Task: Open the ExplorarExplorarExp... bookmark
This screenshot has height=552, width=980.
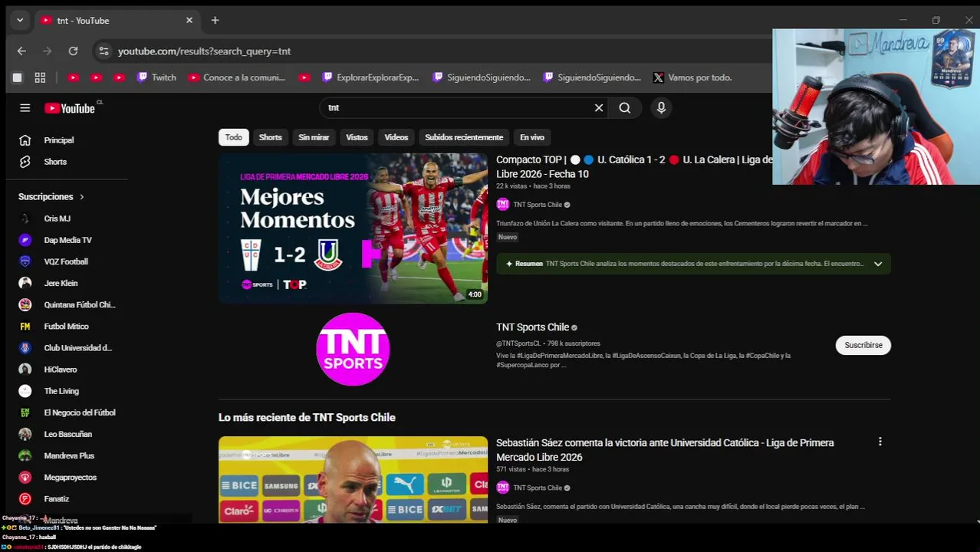Action: [370, 77]
